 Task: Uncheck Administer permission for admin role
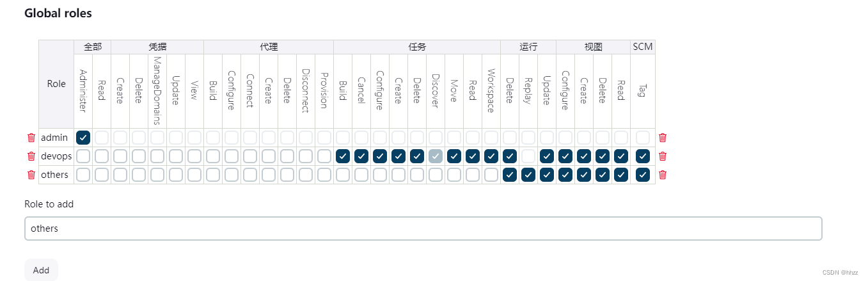[83, 138]
